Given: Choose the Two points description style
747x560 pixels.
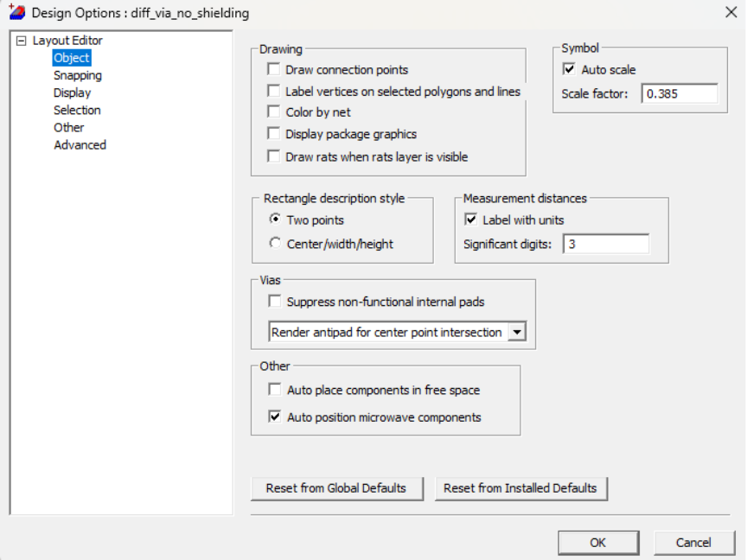Looking at the screenshot, I should 274,220.
